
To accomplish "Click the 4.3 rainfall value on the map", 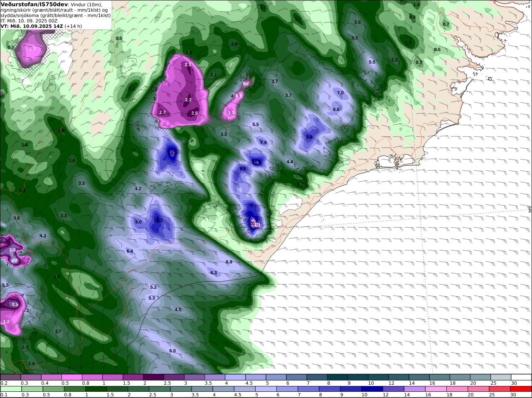I will tap(43, 236).
